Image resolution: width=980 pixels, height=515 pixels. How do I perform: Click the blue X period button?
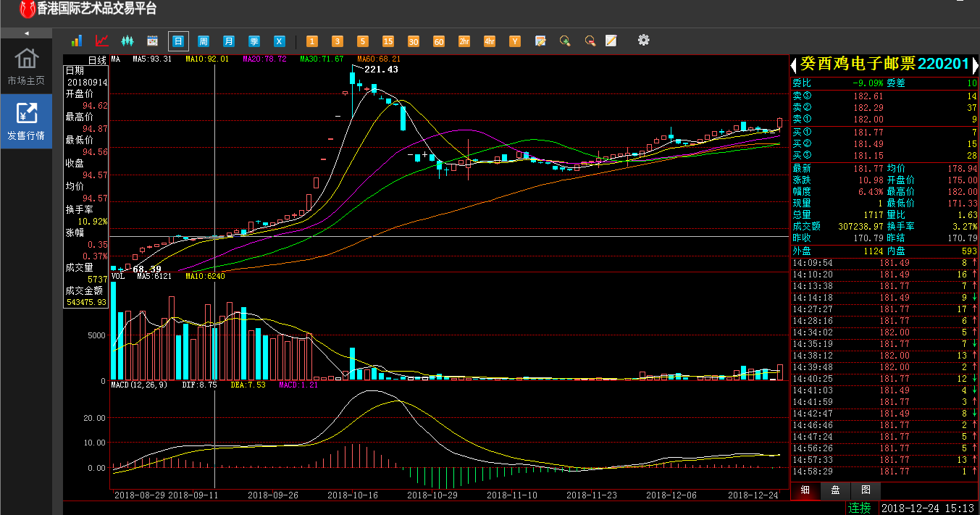(280, 41)
